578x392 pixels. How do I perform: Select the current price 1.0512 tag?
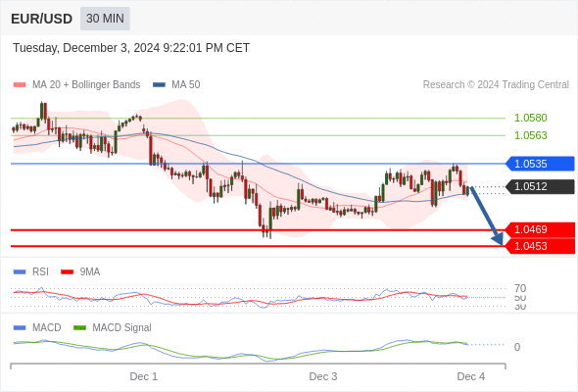click(x=540, y=186)
